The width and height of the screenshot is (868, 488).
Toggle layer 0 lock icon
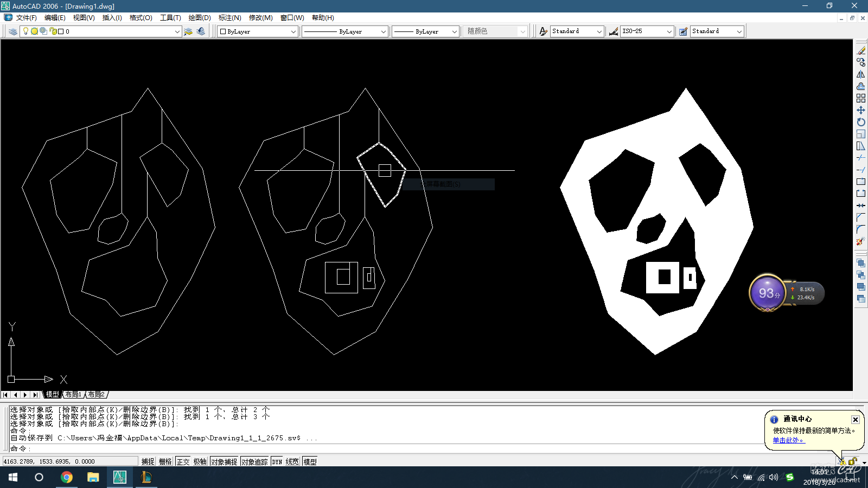click(x=53, y=31)
